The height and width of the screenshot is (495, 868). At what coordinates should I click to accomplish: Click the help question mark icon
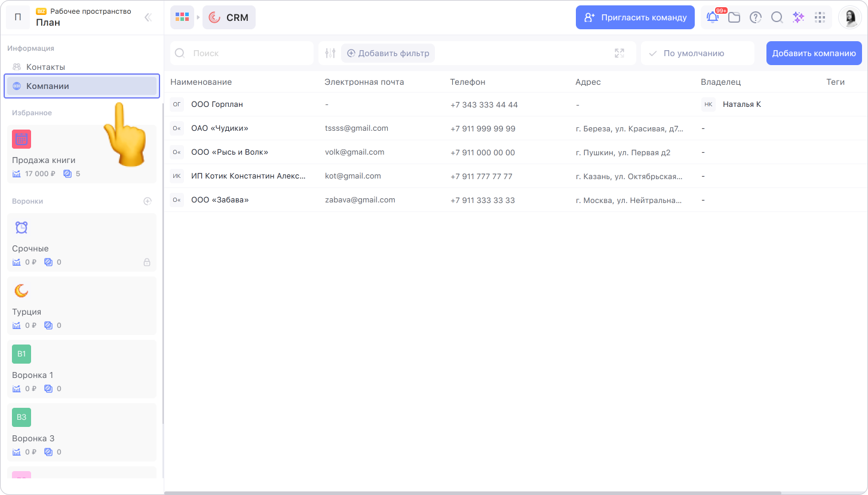point(756,17)
